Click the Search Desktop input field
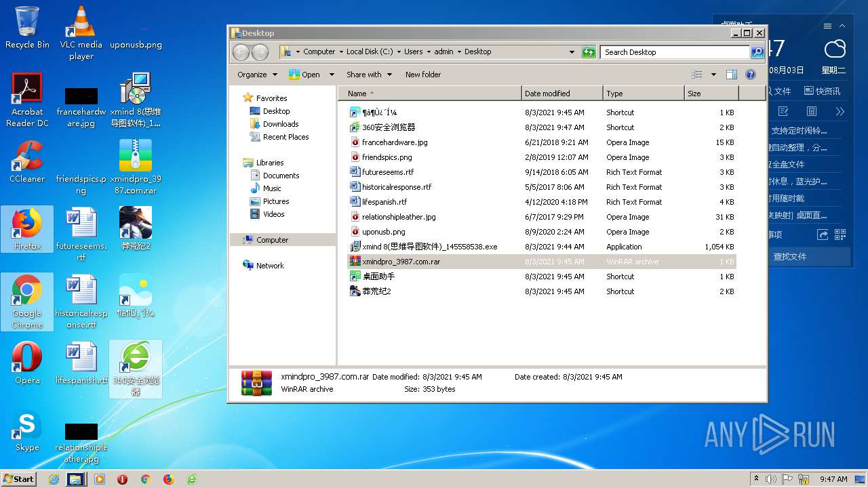The image size is (868, 488). 675,52
